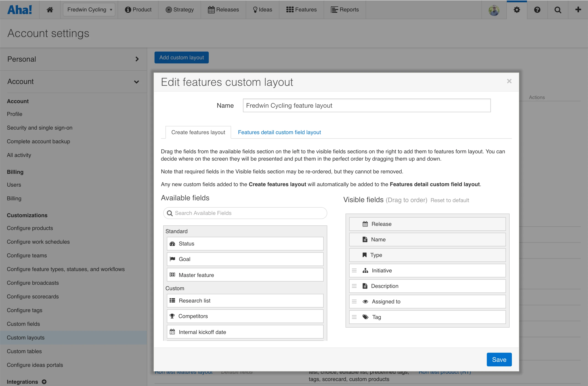Viewport: 588px width, 386px height.
Task: Open the Fredwin Cycling product dropdown
Action: point(89,9)
